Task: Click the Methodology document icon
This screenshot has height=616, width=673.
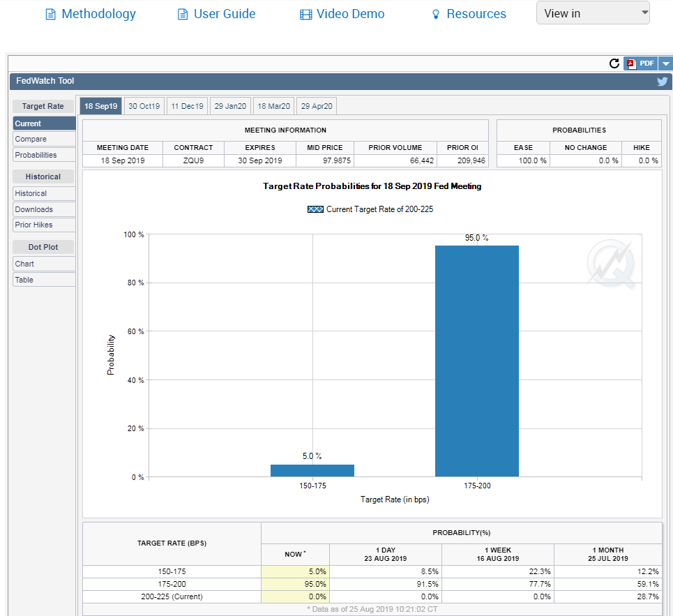Action: [51, 15]
